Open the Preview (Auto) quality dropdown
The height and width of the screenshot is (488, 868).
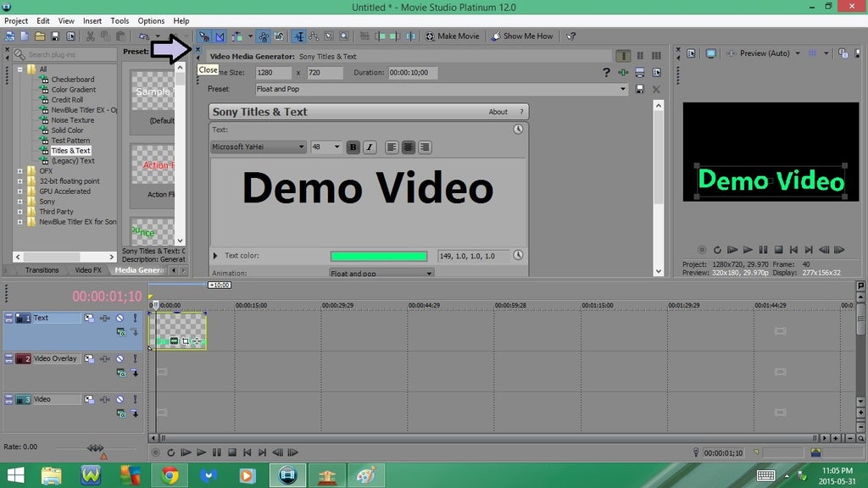(x=798, y=53)
